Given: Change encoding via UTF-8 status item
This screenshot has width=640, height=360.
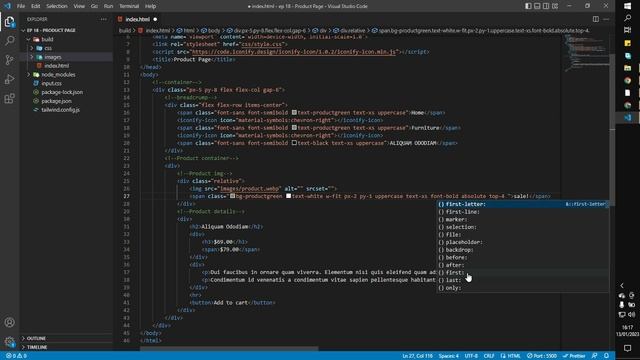Looking at the screenshot, I should click(x=471, y=356).
